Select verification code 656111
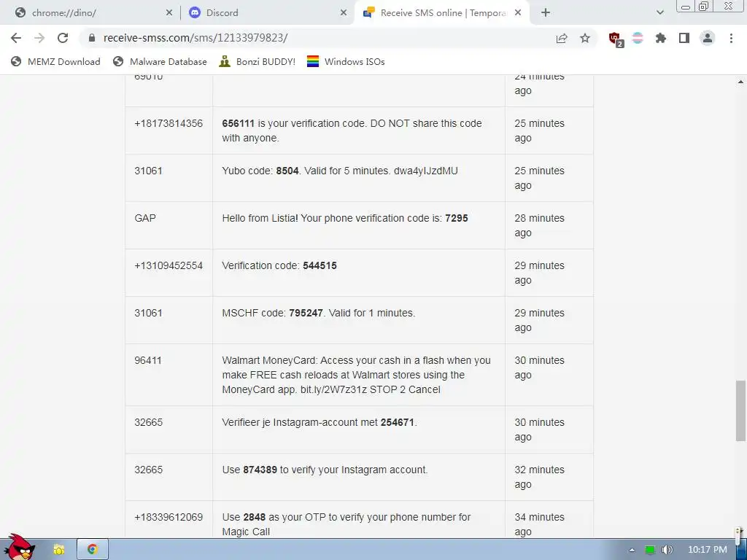This screenshot has height=560, width=747. 239,123
